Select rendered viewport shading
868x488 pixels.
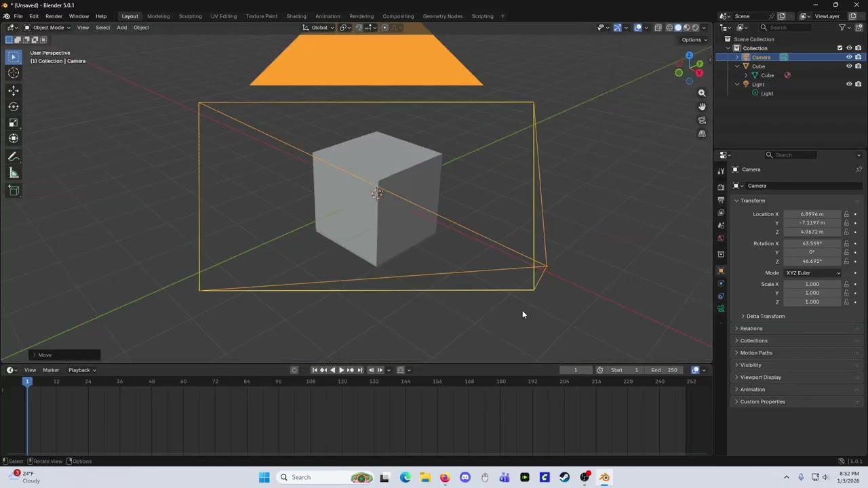point(695,28)
